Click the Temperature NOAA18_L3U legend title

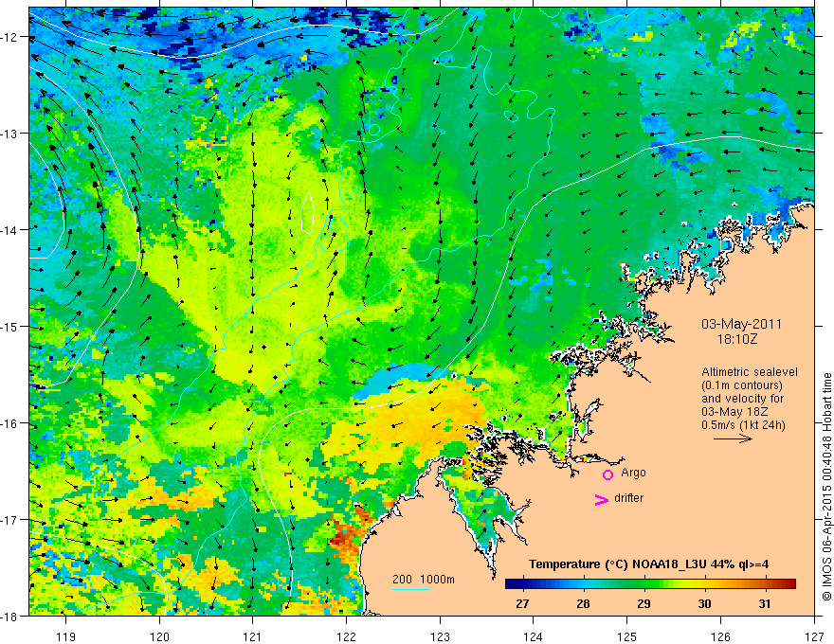(x=648, y=564)
